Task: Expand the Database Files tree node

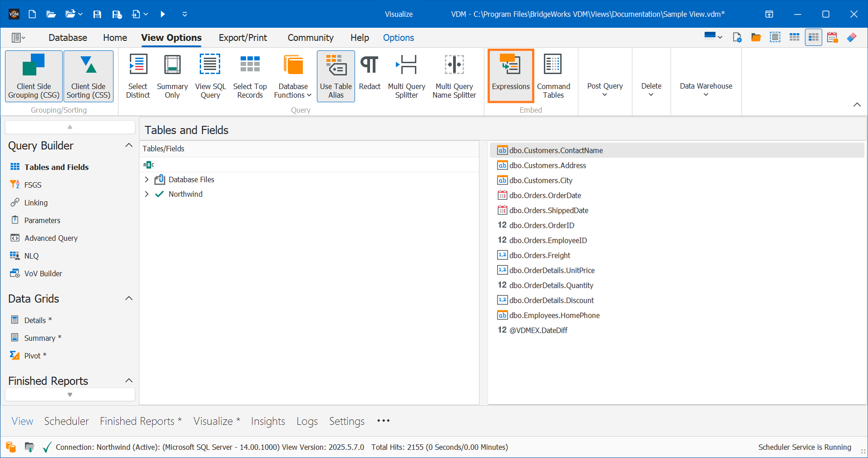Action: tap(147, 179)
